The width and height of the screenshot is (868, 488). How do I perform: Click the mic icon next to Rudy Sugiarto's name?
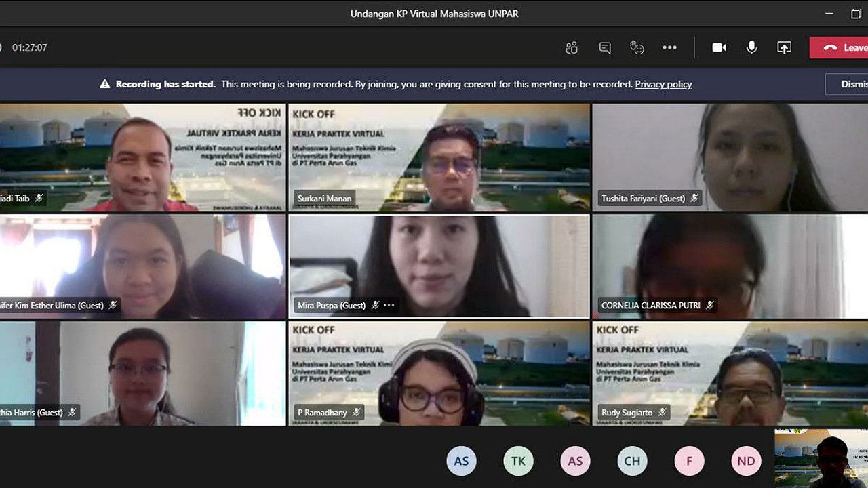pyautogui.click(x=663, y=412)
